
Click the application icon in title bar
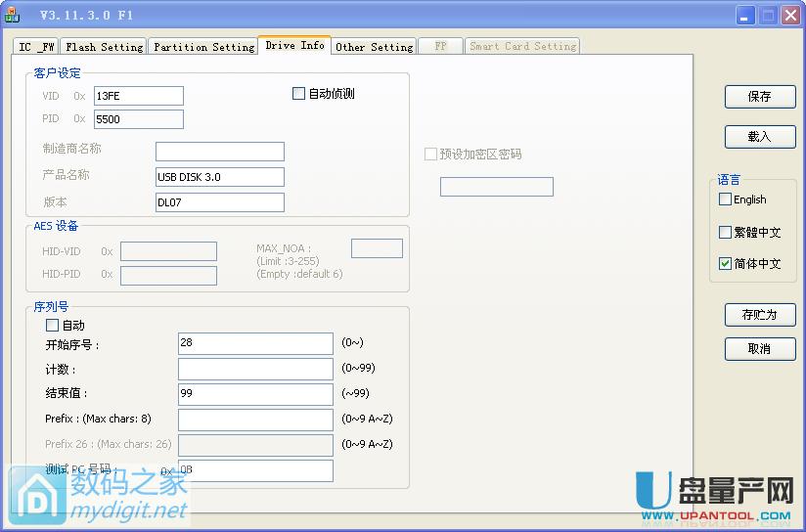pyautogui.click(x=14, y=15)
